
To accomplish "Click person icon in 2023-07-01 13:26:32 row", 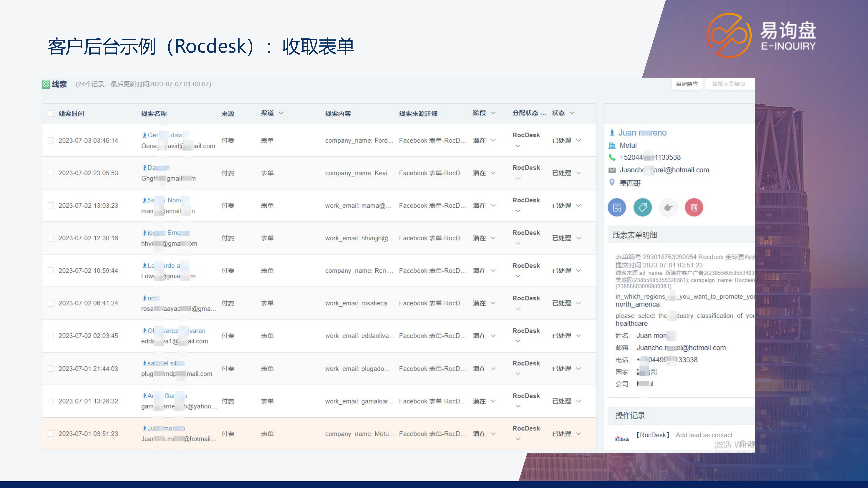I will tap(144, 396).
